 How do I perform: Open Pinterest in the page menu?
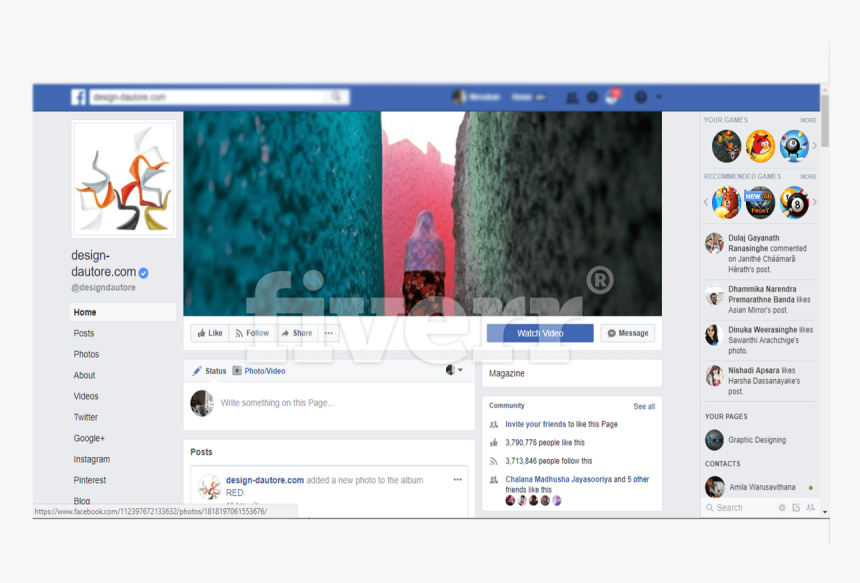(x=89, y=480)
